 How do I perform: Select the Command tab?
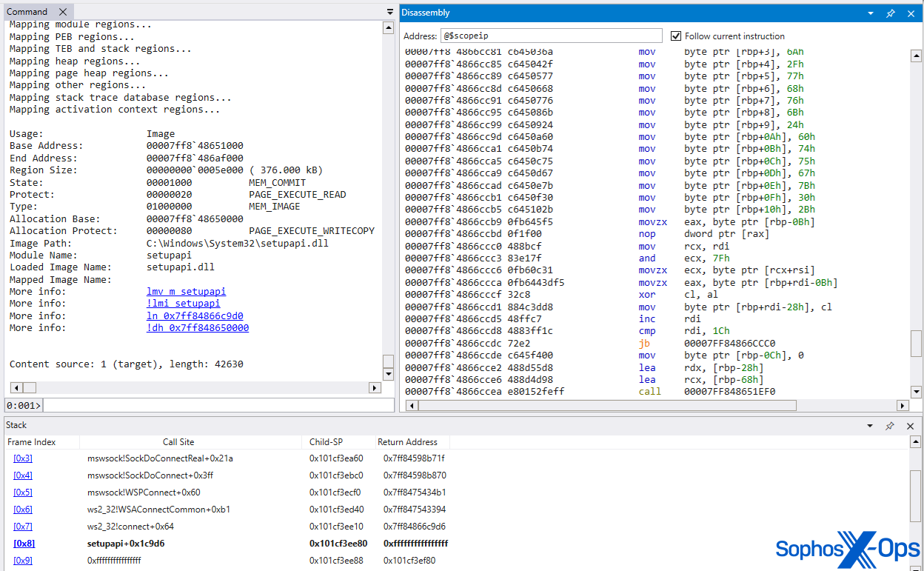pos(27,11)
